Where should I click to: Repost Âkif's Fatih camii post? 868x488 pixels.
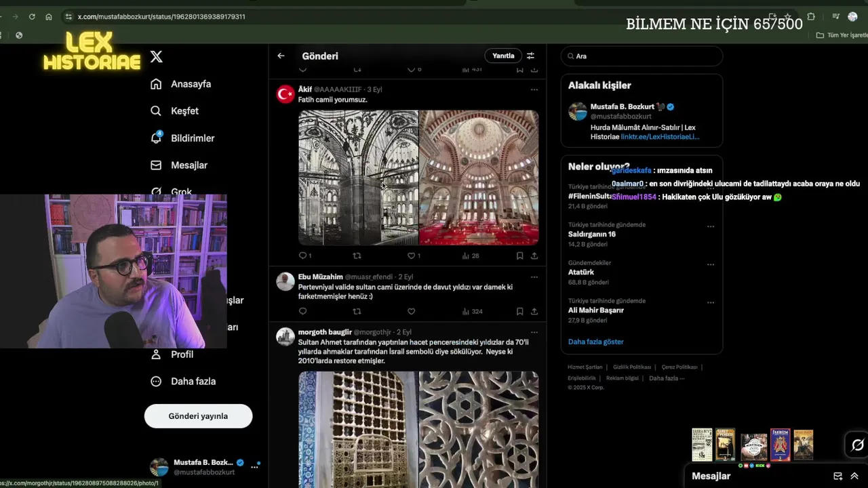(x=357, y=256)
